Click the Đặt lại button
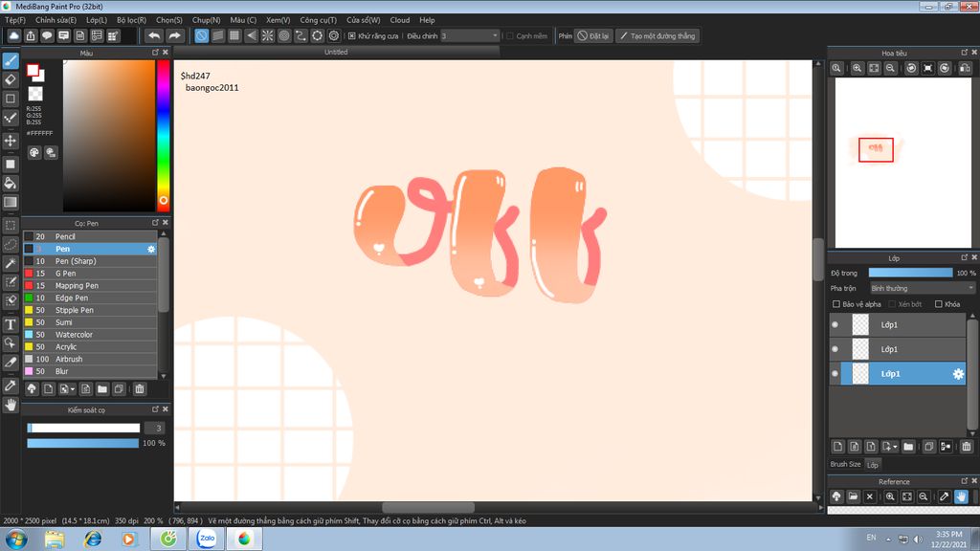The height and width of the screenshot is (551, 980). click(592, 36)
